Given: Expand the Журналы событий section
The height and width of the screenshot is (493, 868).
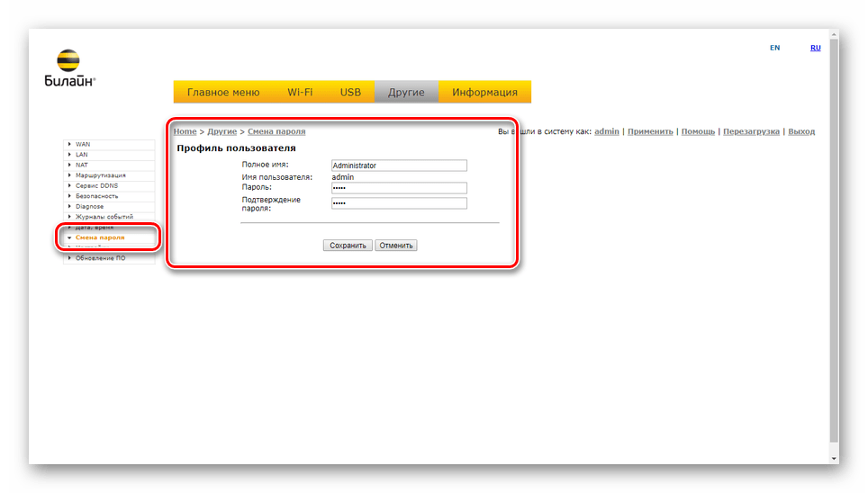Looking at the screenshot, I should (110, 217).
